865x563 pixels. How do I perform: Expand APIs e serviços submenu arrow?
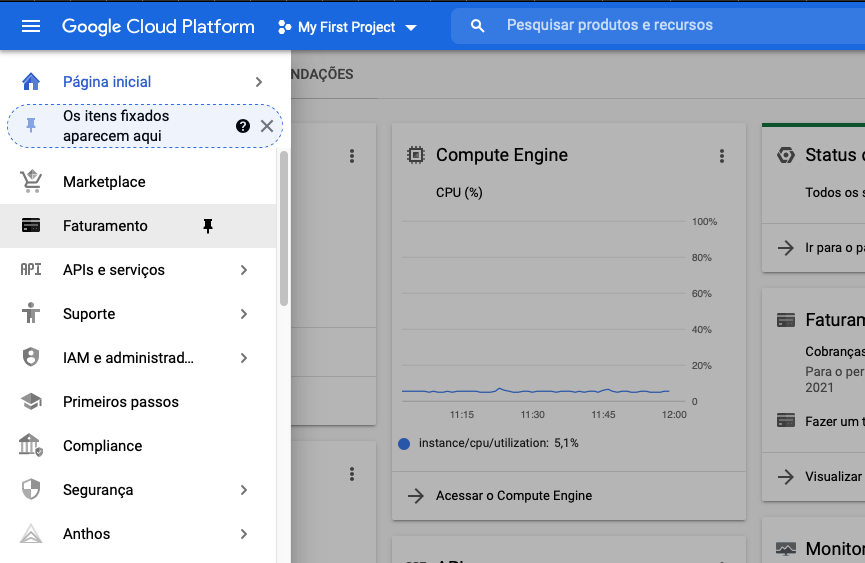click(244, 270)
